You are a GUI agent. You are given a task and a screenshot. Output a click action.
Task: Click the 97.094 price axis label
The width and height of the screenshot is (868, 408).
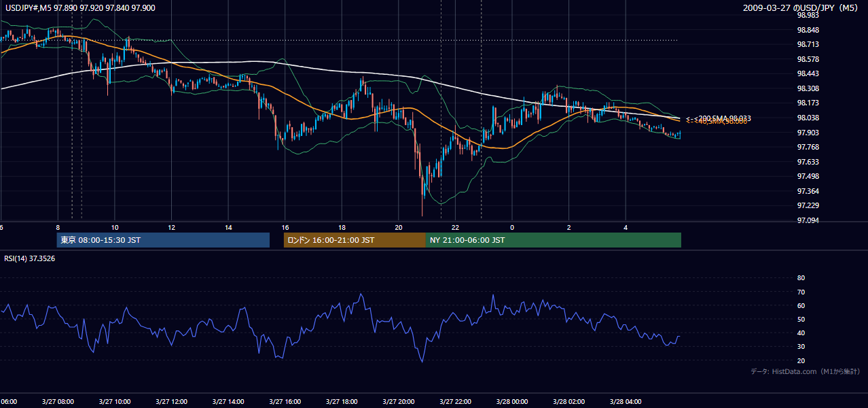808,220
